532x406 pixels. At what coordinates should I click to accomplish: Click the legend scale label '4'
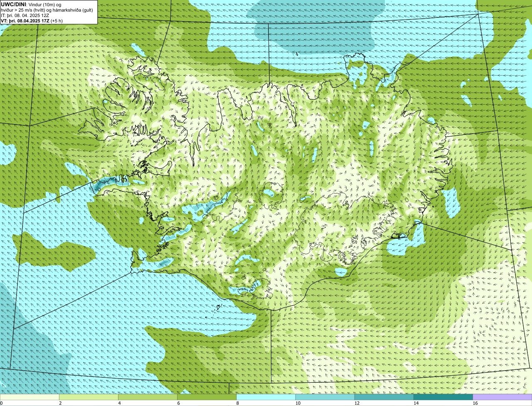(119, 403)
